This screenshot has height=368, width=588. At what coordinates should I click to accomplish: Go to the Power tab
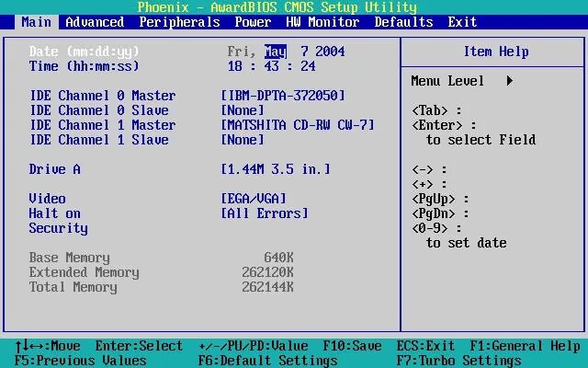coord(253,22)
